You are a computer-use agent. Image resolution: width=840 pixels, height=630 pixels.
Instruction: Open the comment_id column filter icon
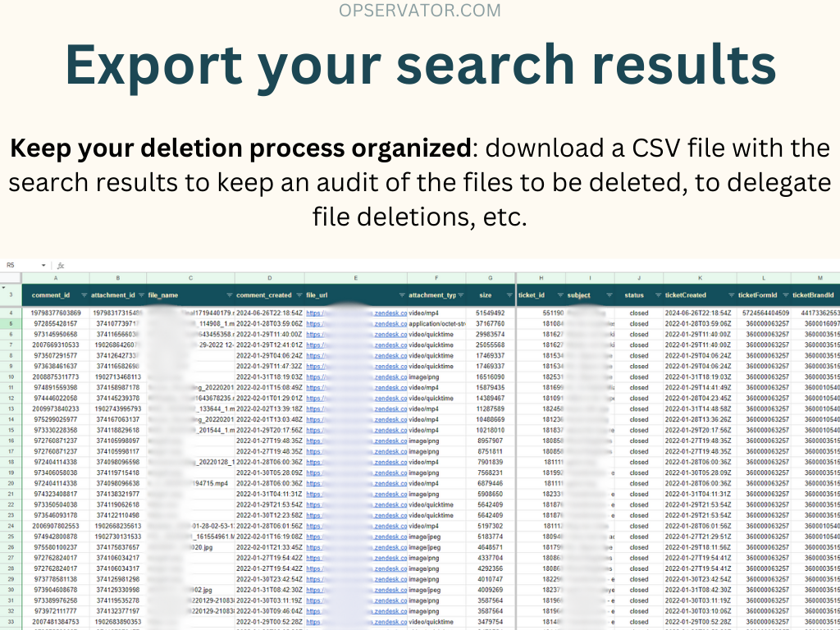[82, 295]
